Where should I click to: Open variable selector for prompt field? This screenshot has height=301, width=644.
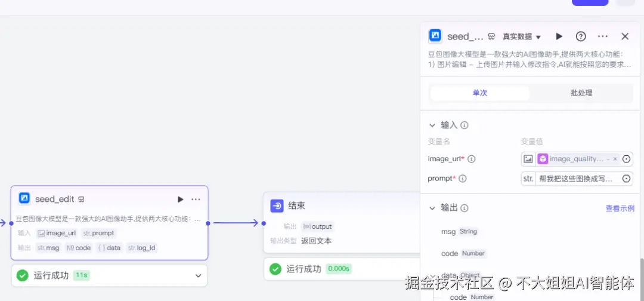pos(626,179)
